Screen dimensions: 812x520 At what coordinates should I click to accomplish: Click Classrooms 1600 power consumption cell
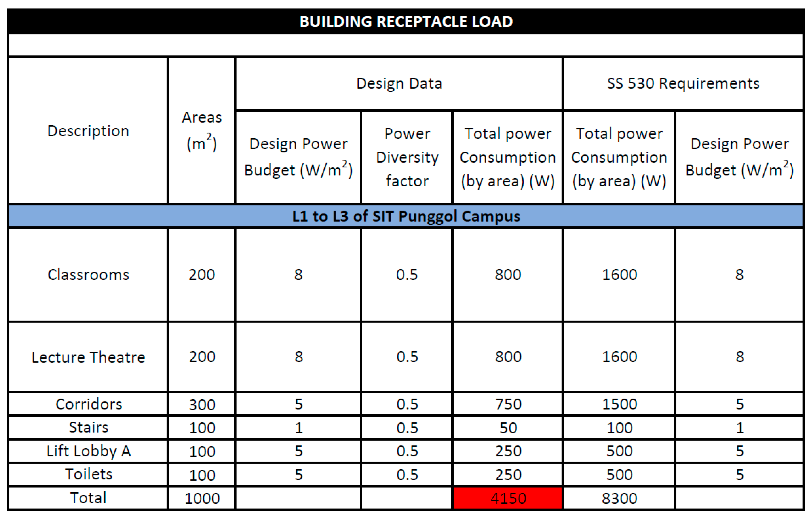pos(619,275)
